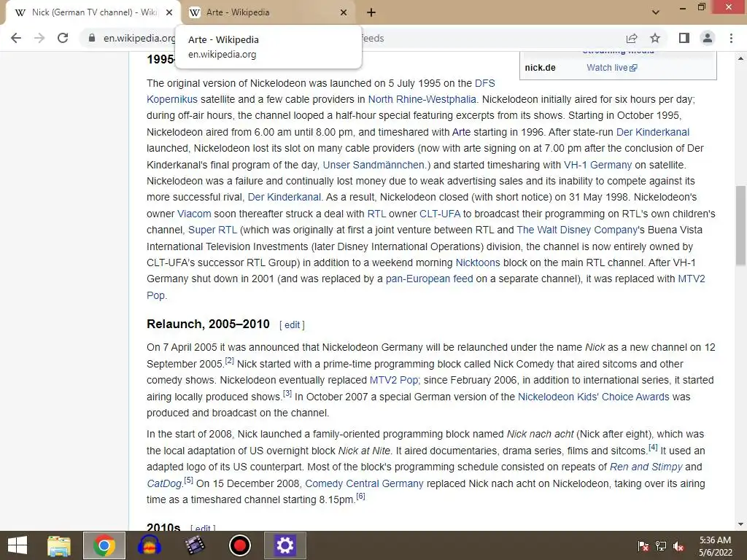
Task: Open File Explorer from taskbar
Action: coord(59,545)
